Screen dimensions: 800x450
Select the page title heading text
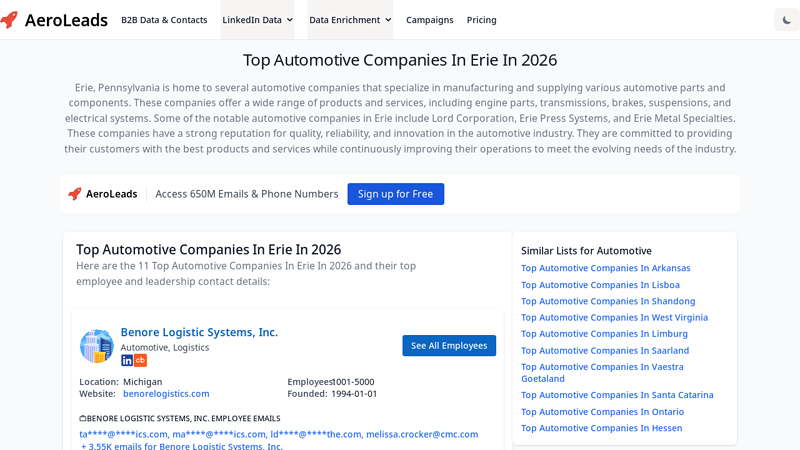click(400, 60)
